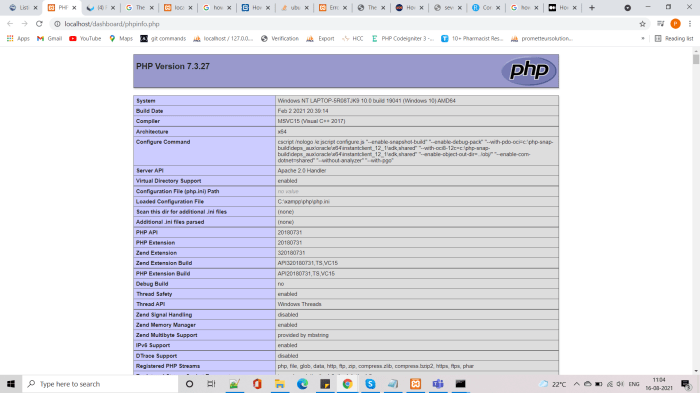Bookmark this page with the star icon
Image resolution: width=700 pixels, height=393 pixels.
click(x=642, y=24)
